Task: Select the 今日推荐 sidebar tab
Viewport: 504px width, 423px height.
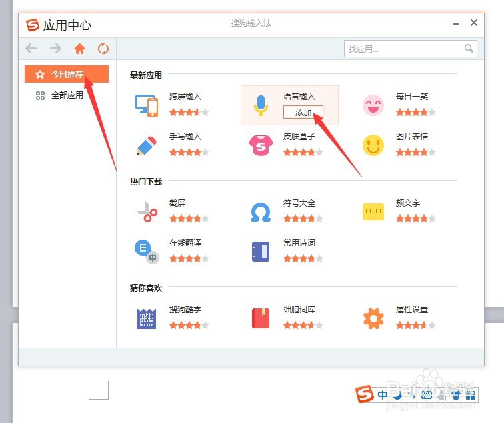Action: (x=67, y=74)
